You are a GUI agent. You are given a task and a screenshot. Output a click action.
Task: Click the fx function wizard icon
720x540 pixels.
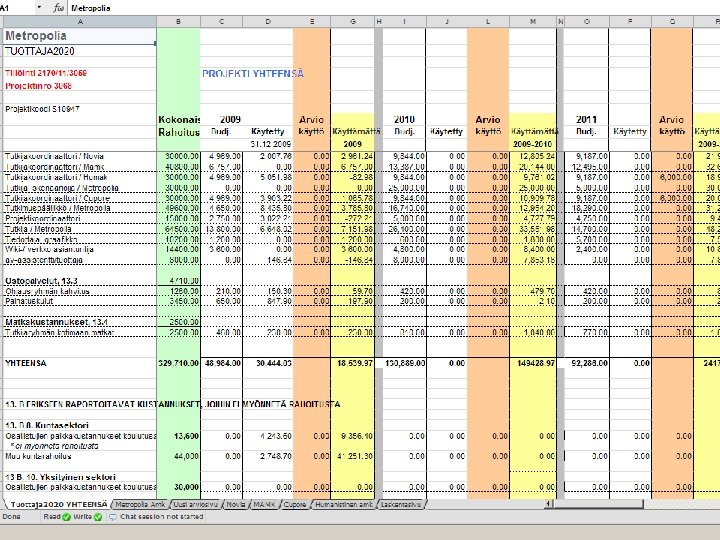click(58, 8)
